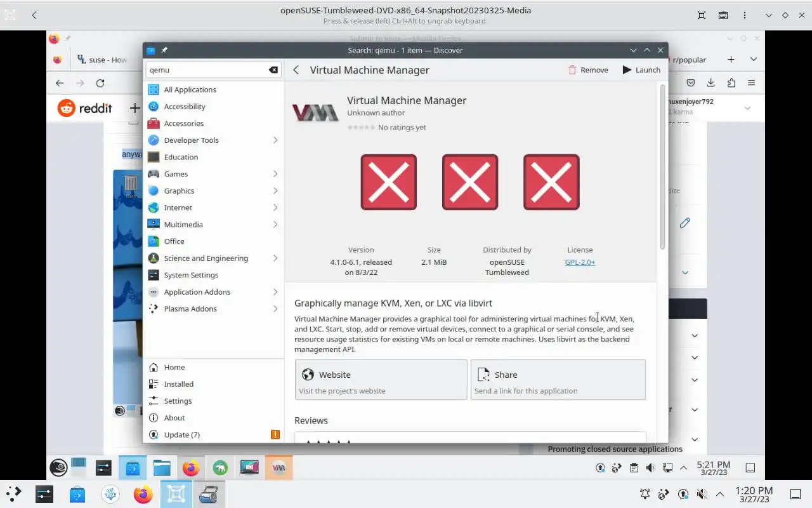Click the first broken screenshot thumbnail
Image resolution: width=812 pixels, height=508 pixels.
(389, 182)
